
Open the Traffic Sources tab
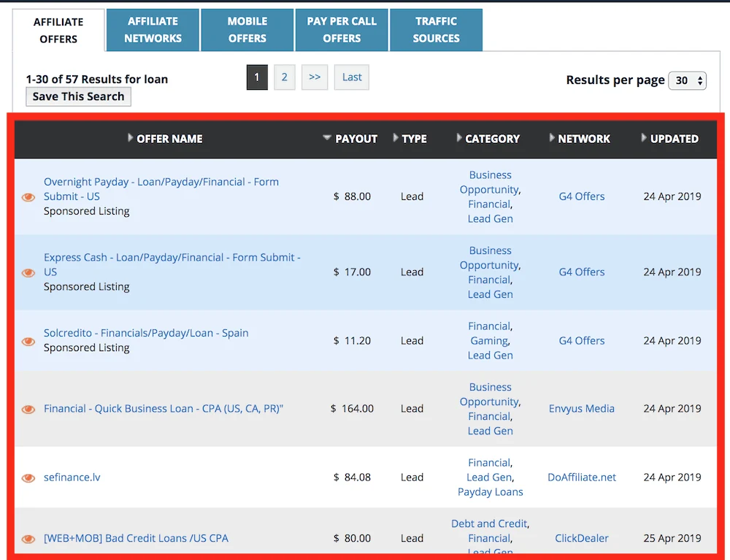pos(436,30)
